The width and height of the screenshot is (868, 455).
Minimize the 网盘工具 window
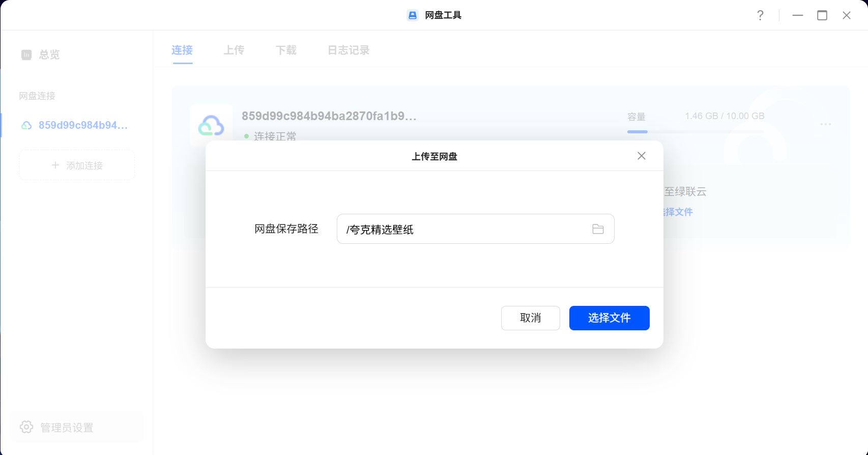coord(798,15)
